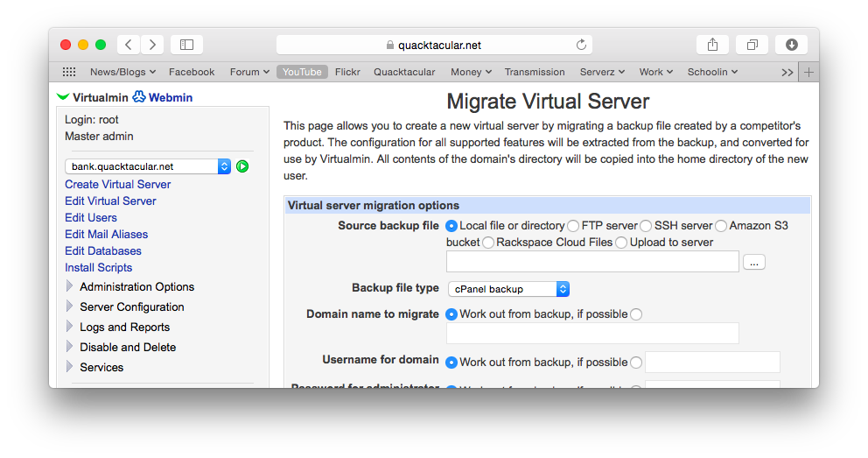Show all tabs overview icon
Viewport: 868px width, 458px height.
coord(752,45)
